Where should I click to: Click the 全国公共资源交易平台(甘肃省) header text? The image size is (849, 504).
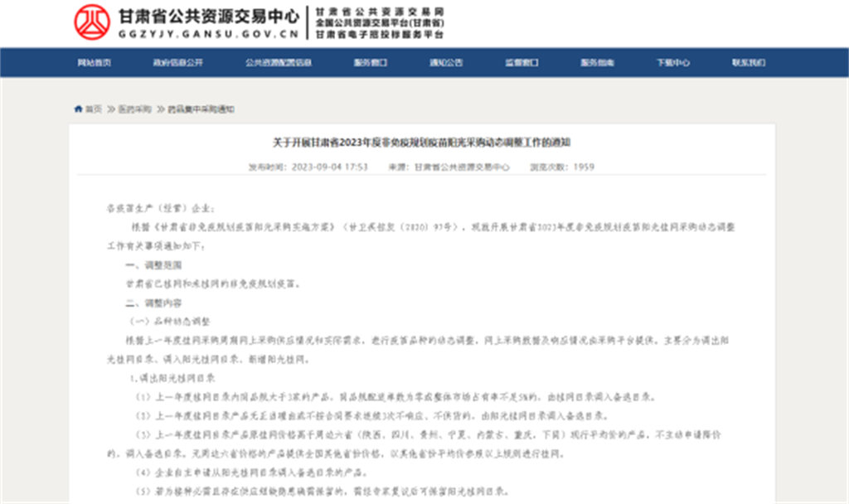[x=380, y=22]
